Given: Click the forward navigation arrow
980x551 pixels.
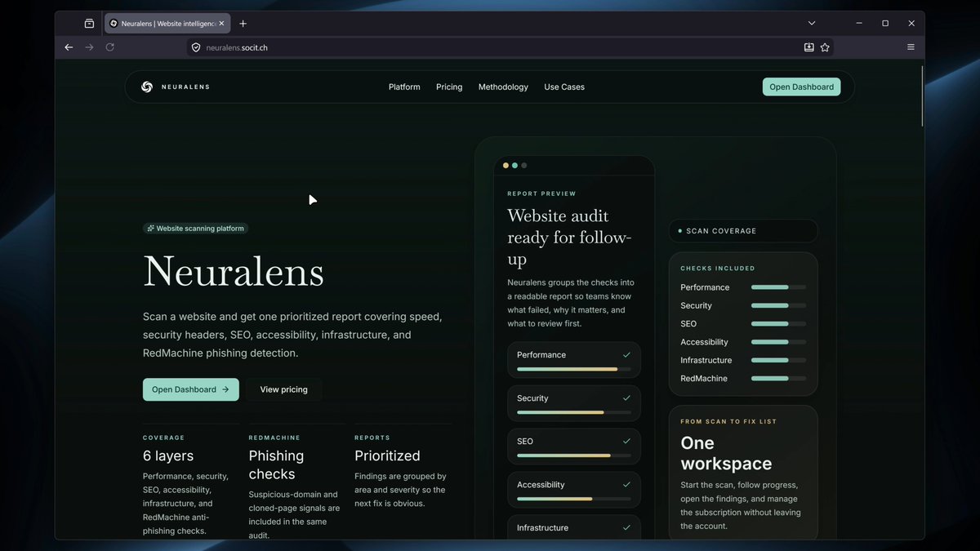Looking at the screenshot, I should (89, 47).
